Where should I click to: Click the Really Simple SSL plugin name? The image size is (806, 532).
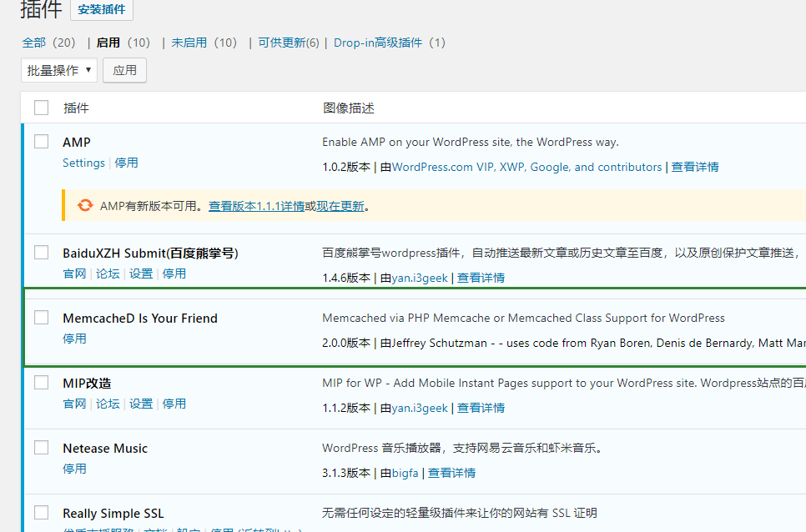coord(113,514)
